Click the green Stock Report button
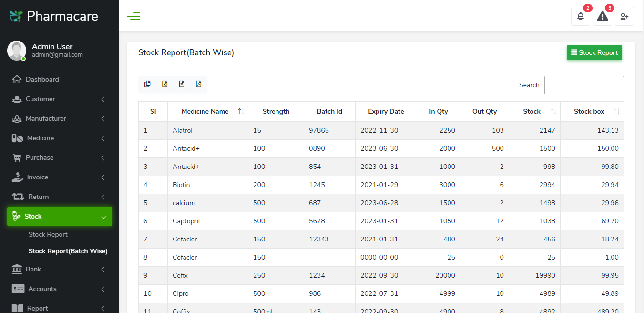The image size is (644, 313). 594,53
